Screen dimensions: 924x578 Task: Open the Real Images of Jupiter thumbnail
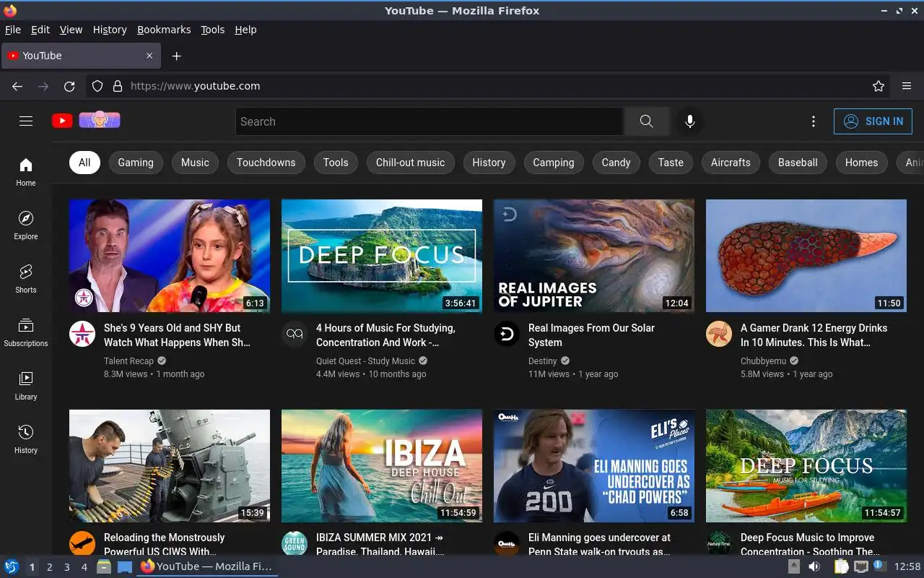[x=593, y=256]
